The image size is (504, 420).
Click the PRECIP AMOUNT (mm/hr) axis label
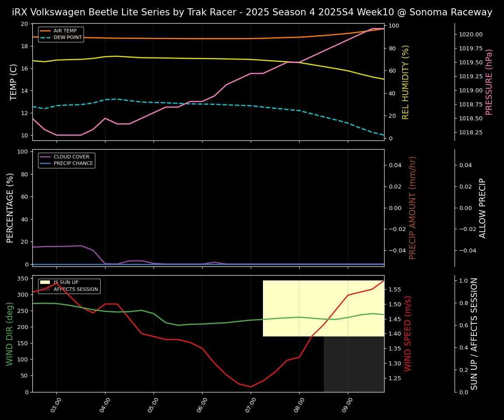coord(413,207)
